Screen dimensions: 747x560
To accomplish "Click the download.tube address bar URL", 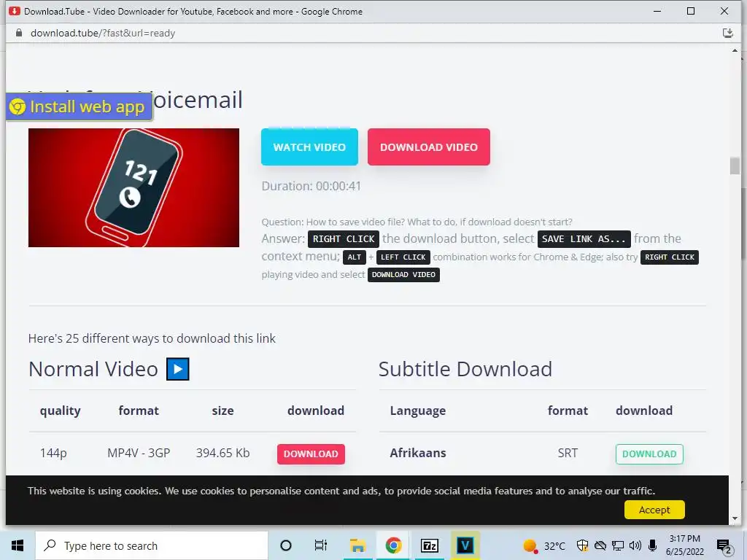I will tap(103, 34).
